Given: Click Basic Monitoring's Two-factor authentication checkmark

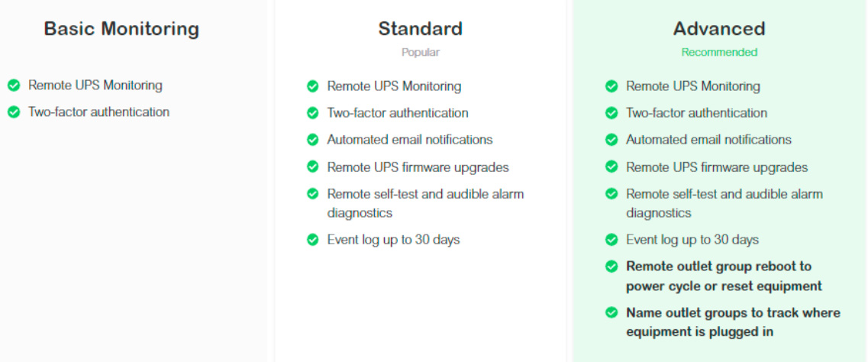Looking at the screenshot, I should [x=14, y=112].
